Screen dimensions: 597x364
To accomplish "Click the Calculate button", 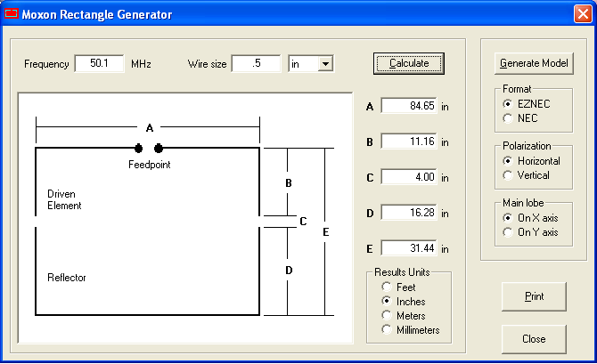I will tap(408, 63).
